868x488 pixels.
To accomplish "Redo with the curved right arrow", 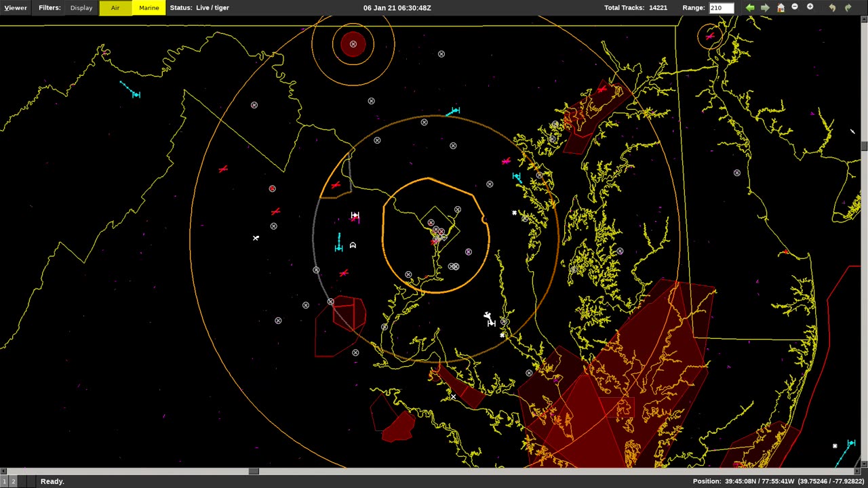I will [x=848, y=7].
